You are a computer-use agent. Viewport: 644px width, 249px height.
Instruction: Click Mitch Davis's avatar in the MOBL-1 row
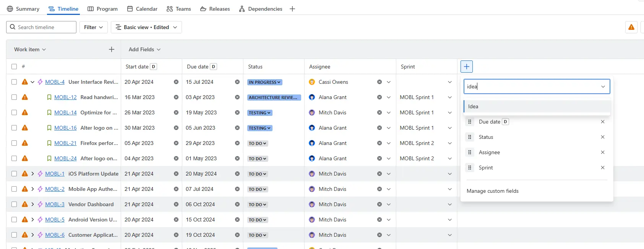[312, 174]
